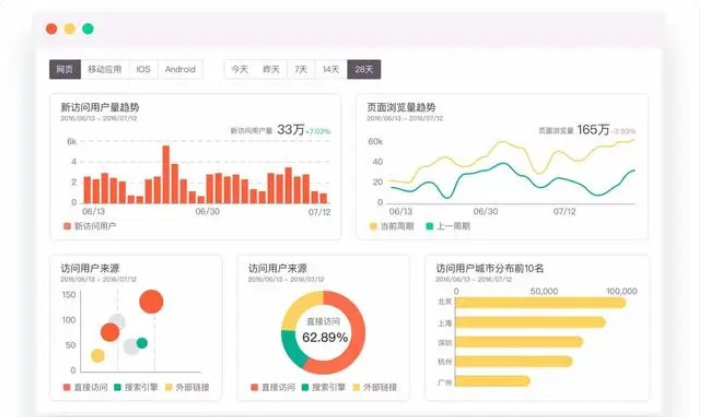The image size is (705, 417).
Task: Choose the 28天 time range
Action: point(364,69)
